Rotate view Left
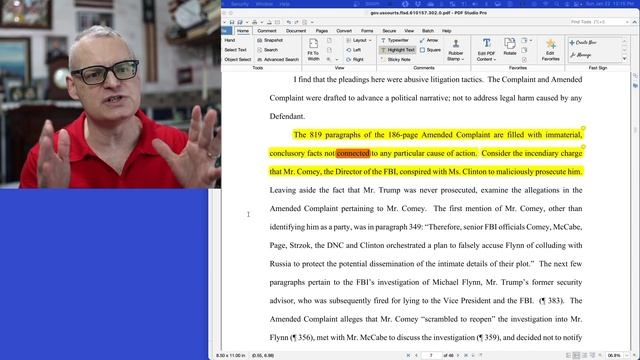 (x=353, y=50)
